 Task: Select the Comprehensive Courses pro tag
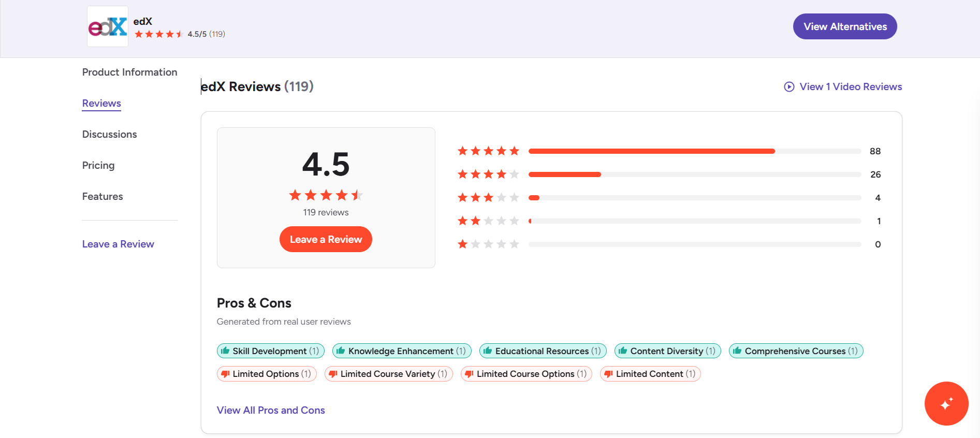coord(796,351)
